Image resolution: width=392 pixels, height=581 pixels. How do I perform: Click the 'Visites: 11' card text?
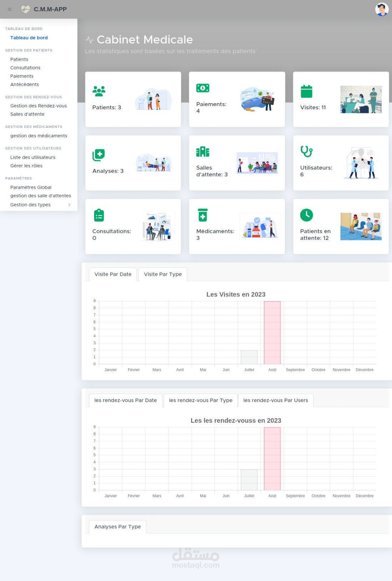click(x=313, y=107)
